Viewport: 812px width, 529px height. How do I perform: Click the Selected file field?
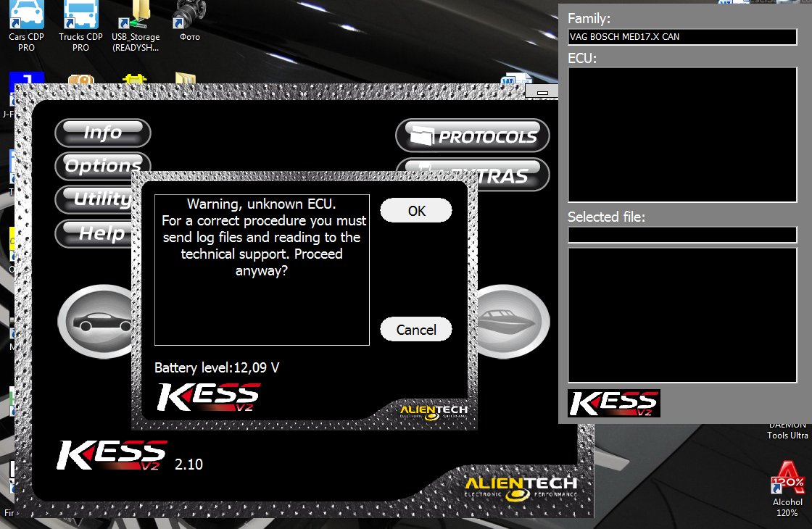tap(682, 235)
